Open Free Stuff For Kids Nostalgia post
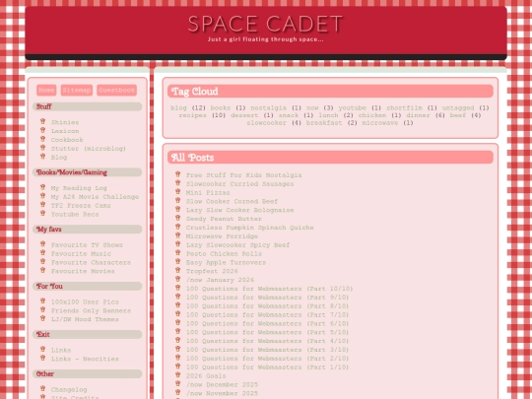Screen dimensions: 532x399 point(243,175)
